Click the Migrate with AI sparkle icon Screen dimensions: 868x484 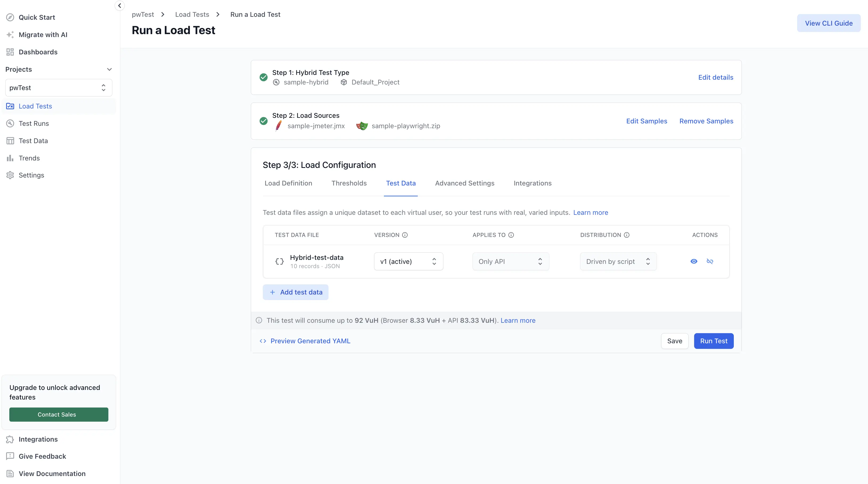(x=10, y=35)
